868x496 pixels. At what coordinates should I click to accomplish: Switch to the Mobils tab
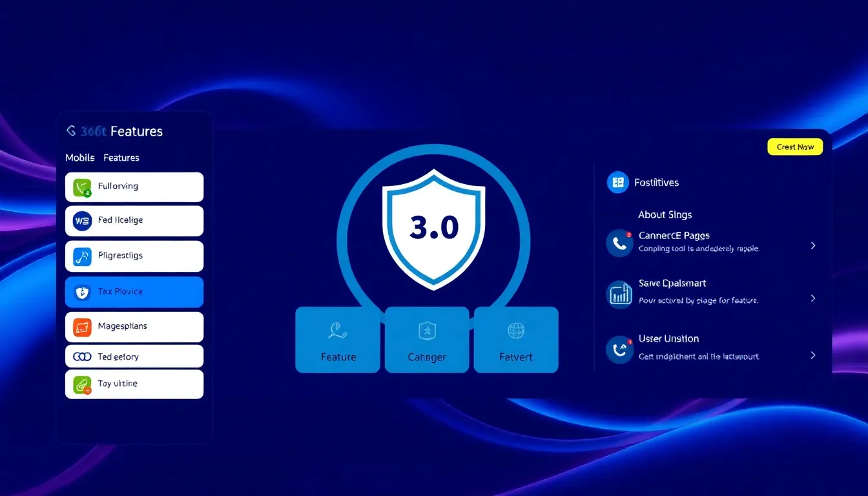coord(80,158)
